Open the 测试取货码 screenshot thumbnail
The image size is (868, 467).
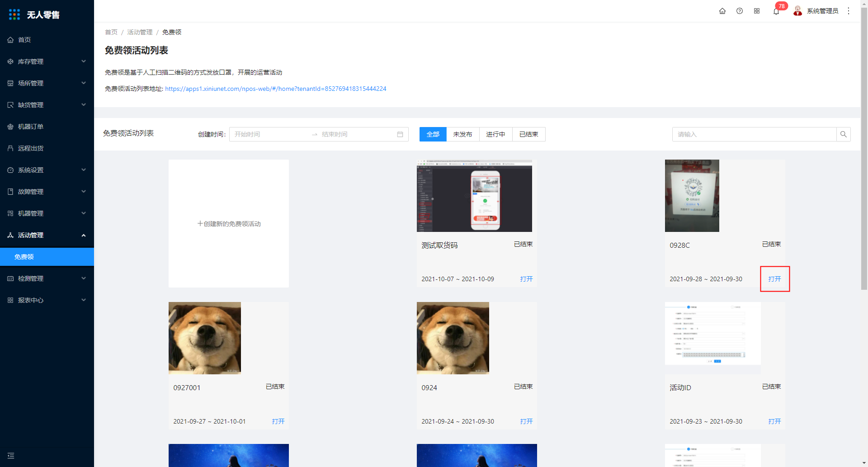pos(474,196)
